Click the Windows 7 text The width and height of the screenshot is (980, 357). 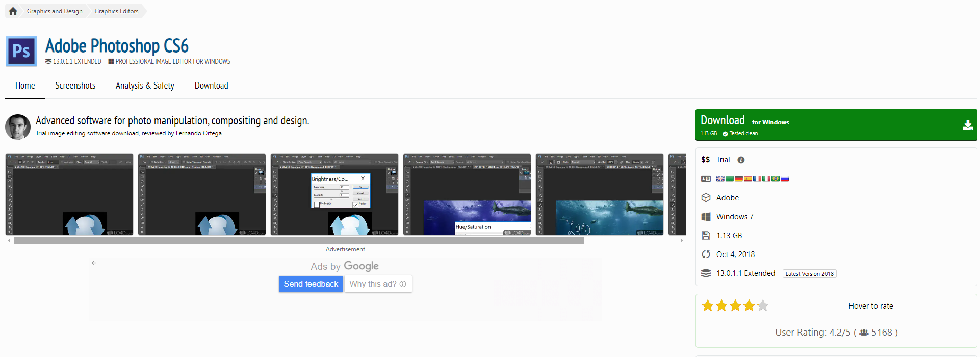pyautogui.click(x=735, y=217)
